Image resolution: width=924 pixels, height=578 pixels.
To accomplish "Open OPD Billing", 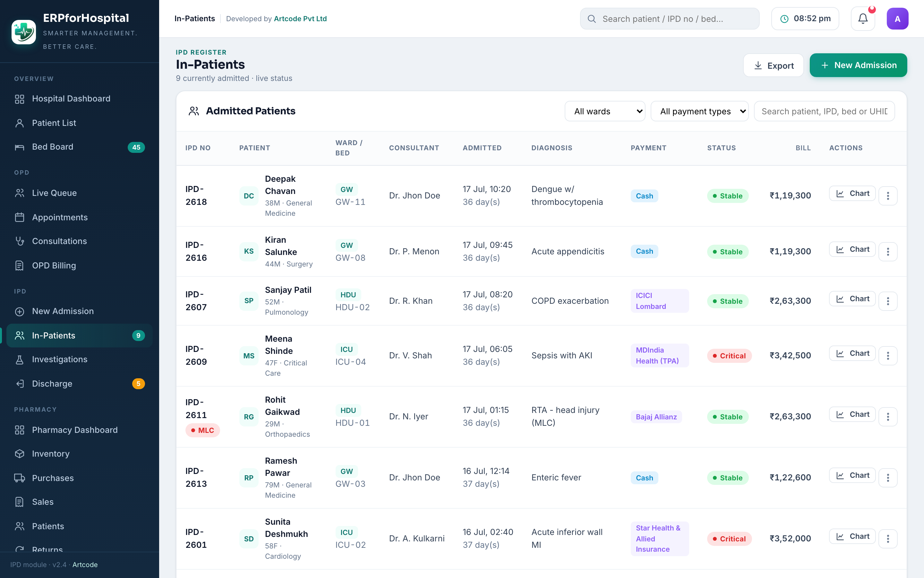I will pos(80,265).
